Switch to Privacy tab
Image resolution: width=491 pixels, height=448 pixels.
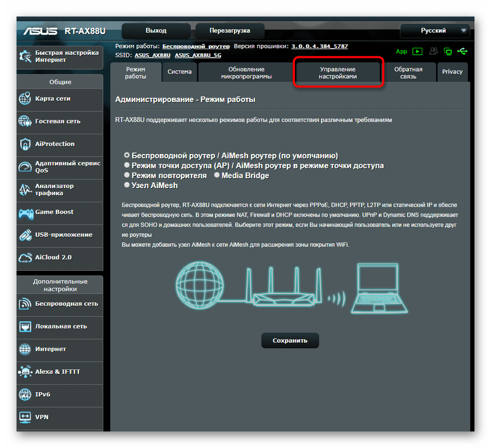tap(452, 72)
